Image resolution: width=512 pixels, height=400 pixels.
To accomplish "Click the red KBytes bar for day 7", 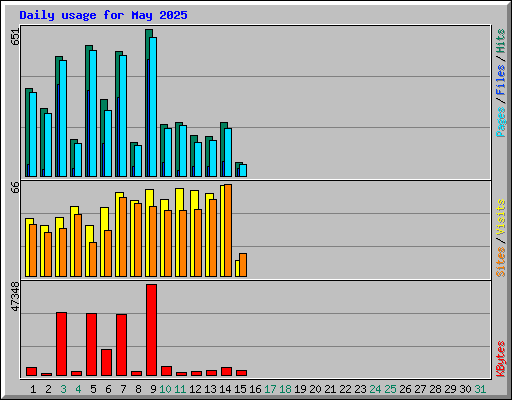I will 121,345.
